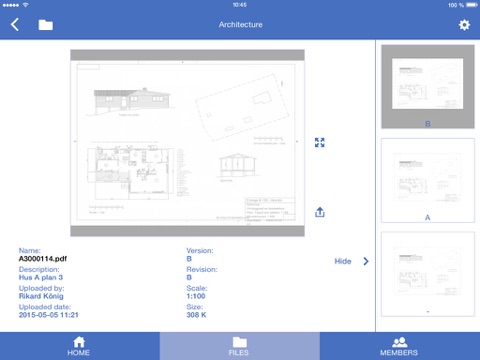The height and width of the screenshot is (360, 480).
Task: Tap the share/export icon
Action: coord(320,212)
